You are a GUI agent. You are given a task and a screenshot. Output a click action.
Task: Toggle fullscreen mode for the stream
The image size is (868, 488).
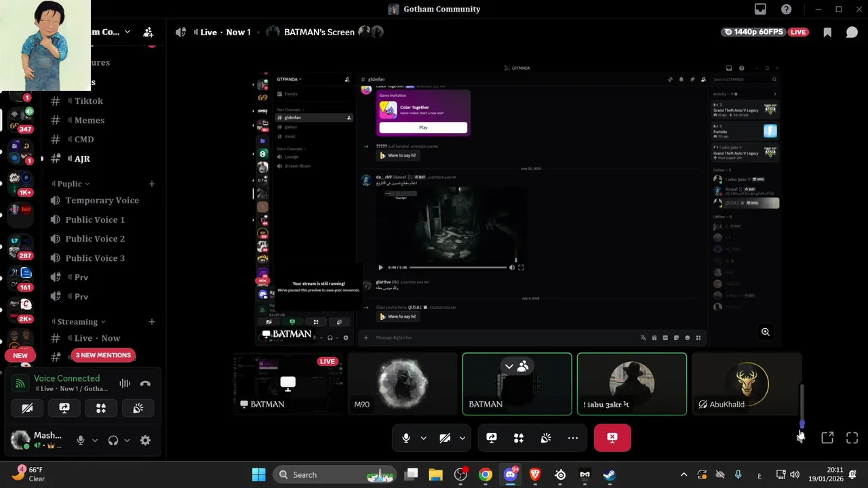tap(852, 438)
